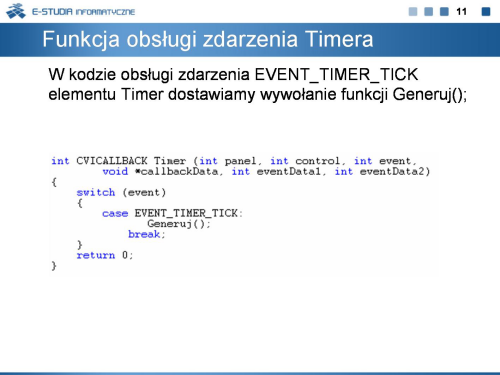Click slide number 11

pyautogui.click(x=461, y=12)
